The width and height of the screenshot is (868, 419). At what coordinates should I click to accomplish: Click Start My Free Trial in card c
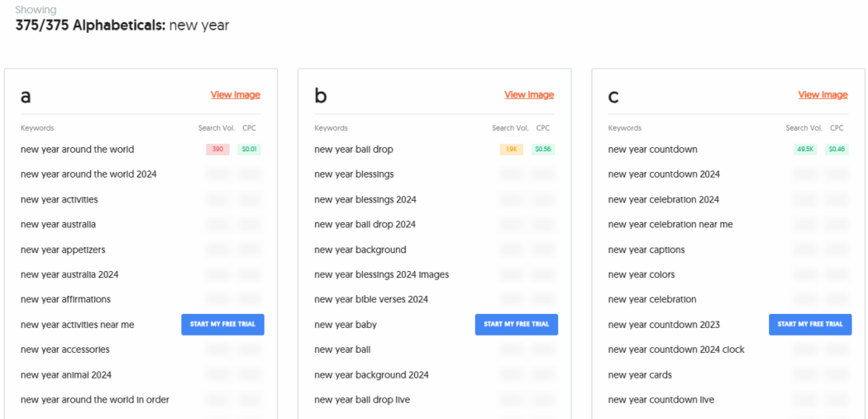tap(810, 324)
